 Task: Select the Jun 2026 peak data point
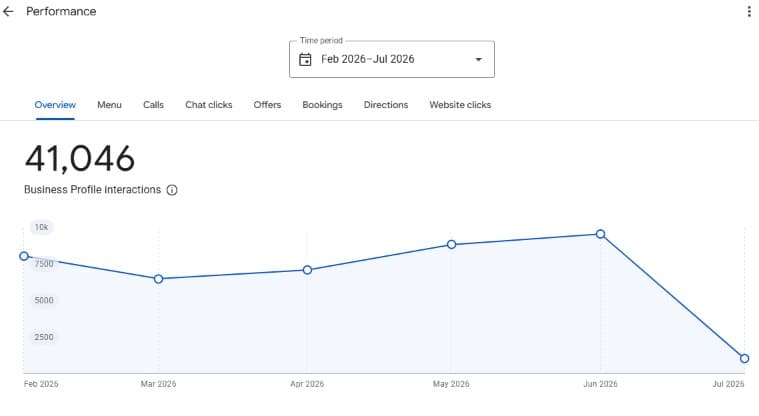point(601,234)
